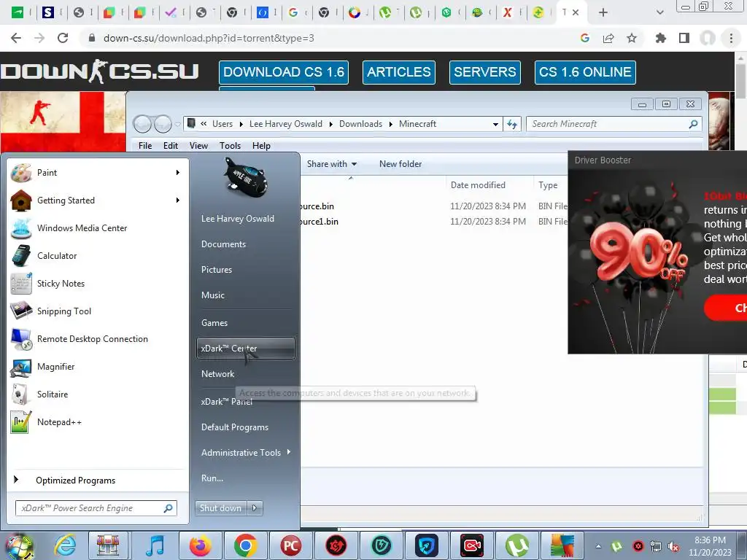Expand the Paint jump list arrow
Screen dimensions: 747x560
[178, 172]
